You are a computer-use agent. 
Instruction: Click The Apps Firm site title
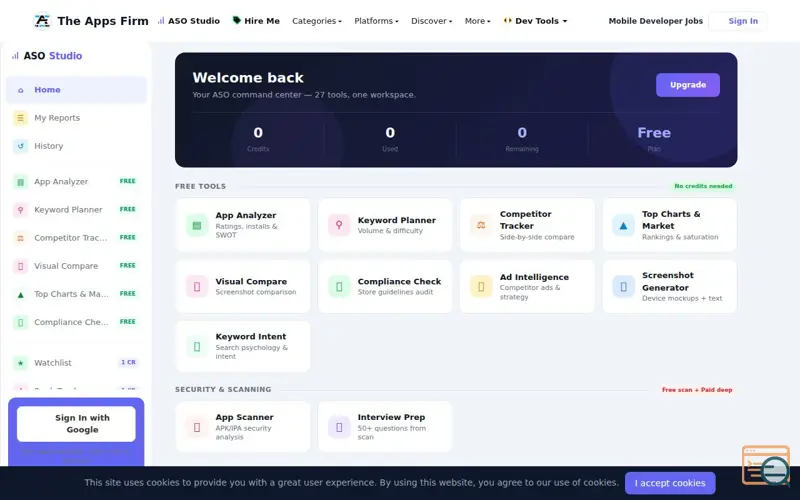(x=103, y=21)
